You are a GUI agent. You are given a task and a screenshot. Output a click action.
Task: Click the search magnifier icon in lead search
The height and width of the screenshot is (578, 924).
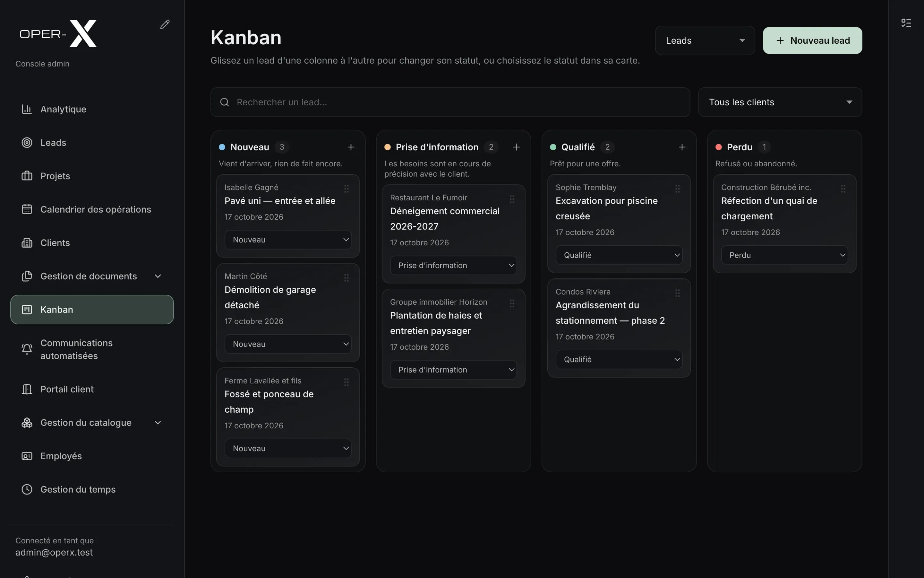[225, 102]
